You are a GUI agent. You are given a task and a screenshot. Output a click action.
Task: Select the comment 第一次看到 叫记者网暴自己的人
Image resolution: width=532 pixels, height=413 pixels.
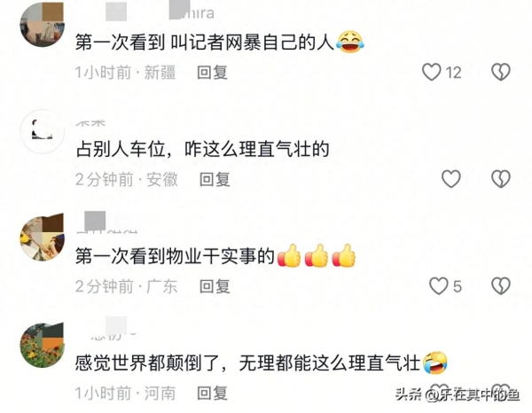click(x=205, y=43)
